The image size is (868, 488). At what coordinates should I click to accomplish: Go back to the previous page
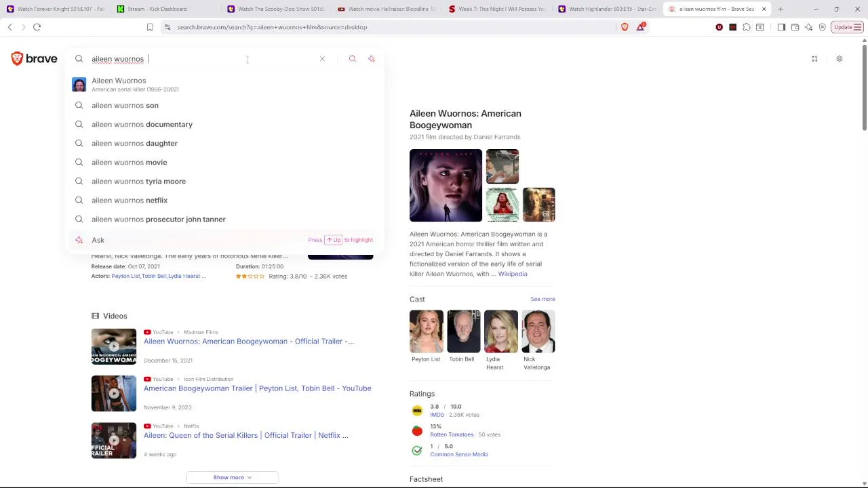point(10,27)
